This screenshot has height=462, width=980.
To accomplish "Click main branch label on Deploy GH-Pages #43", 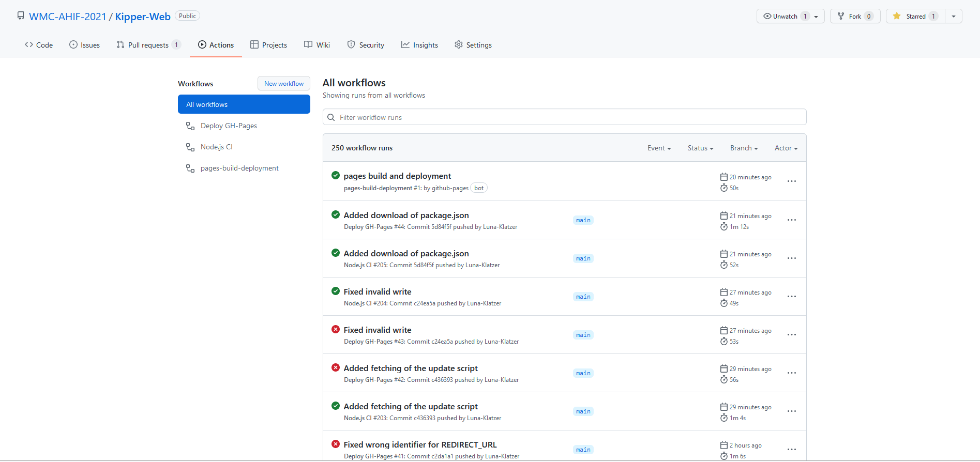I will point(583,335).
